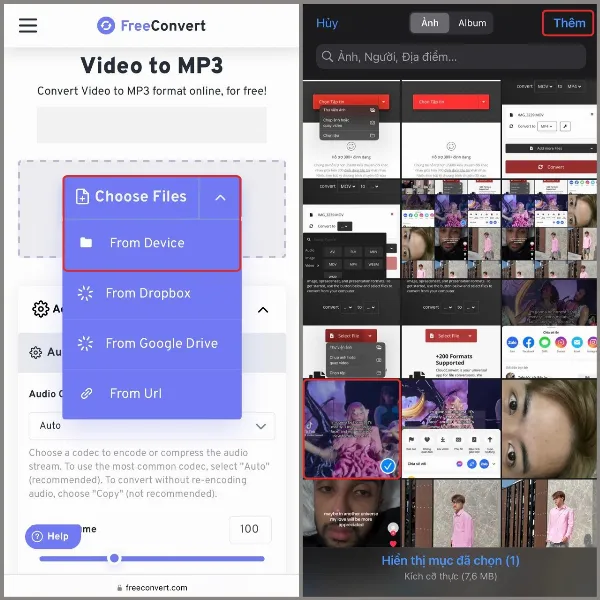
Task: Click the link icon beside From Url
Action: (x=86, y=393)
